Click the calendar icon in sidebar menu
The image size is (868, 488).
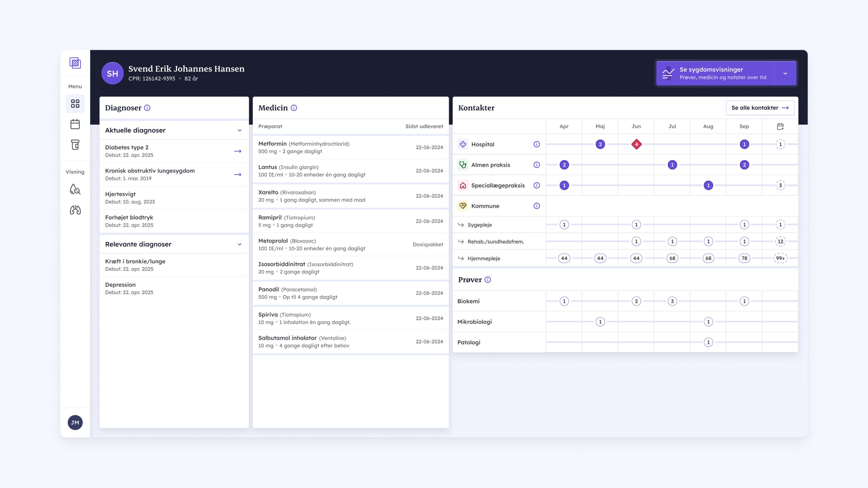tap(75, 124)
